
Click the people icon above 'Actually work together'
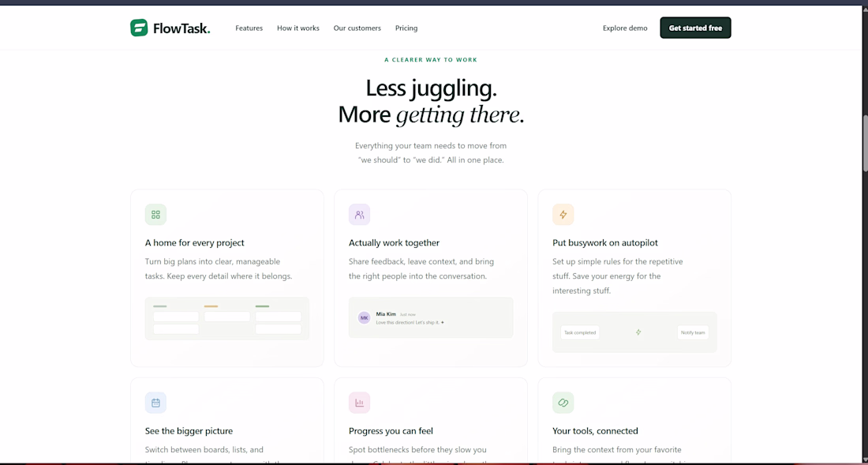(x=359, y=214)
